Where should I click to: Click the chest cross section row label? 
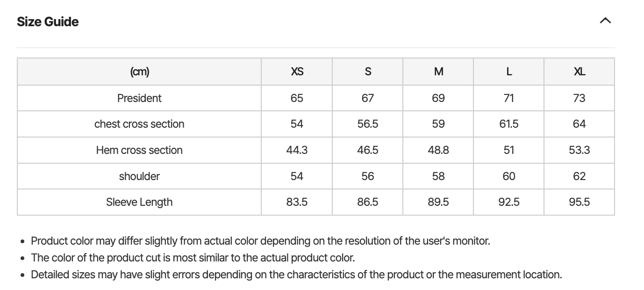coord(139,124)
